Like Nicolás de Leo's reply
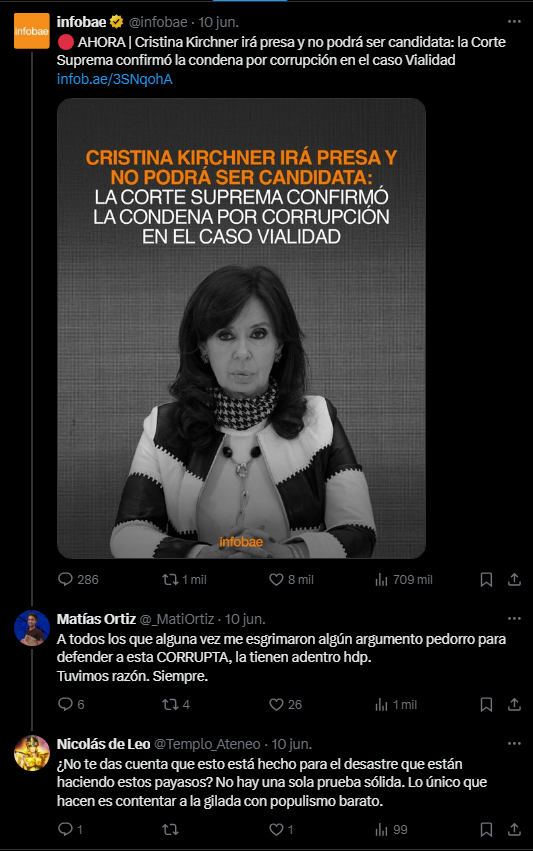533x851 pixels. click(281, 829)
